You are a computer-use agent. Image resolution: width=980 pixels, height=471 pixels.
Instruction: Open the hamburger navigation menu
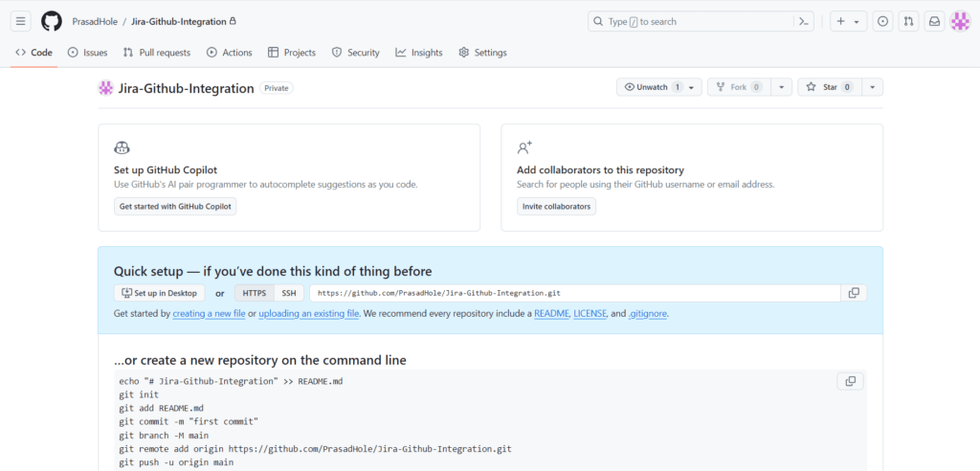(21, 21)
